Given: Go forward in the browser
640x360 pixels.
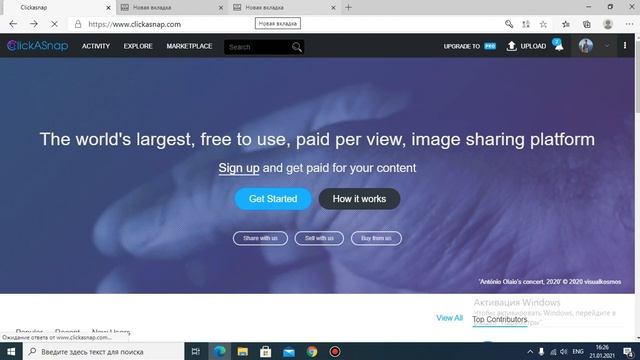Looking at the screenshot, I should 34,24.
